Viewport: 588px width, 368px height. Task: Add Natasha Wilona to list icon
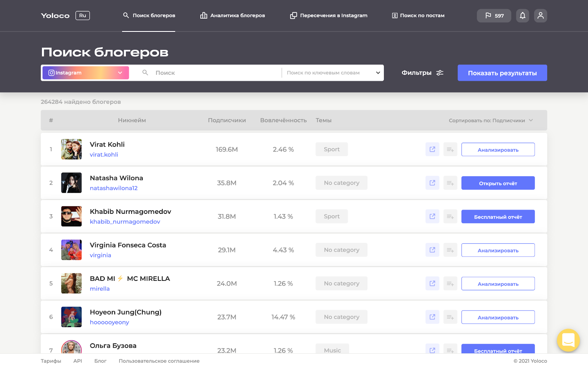click(x=451, y=183)
